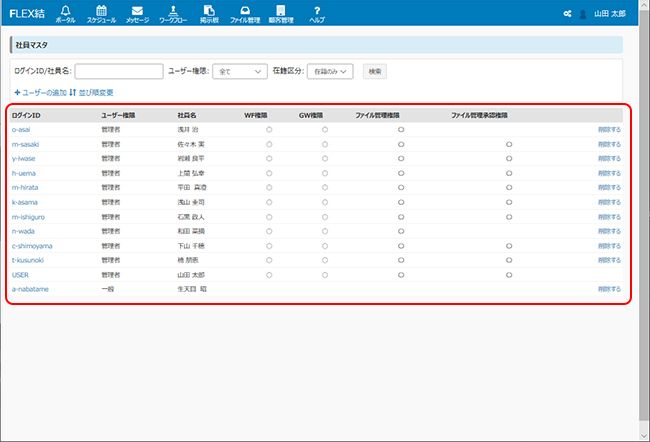Click the ユーザー権限 column header
Image resolution: width=650 pixels, height=442 pixels.
pos(118,115)
